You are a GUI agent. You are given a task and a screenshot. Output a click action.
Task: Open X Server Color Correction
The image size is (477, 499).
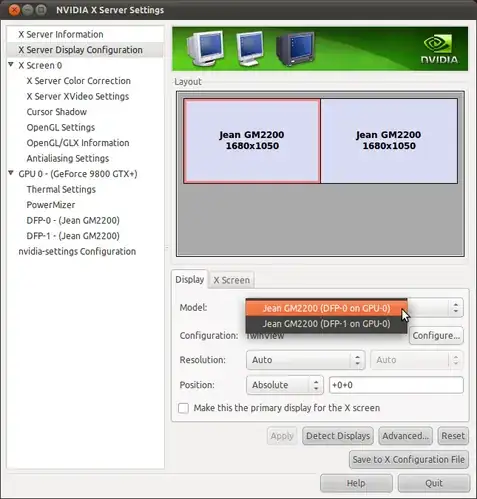78,81
